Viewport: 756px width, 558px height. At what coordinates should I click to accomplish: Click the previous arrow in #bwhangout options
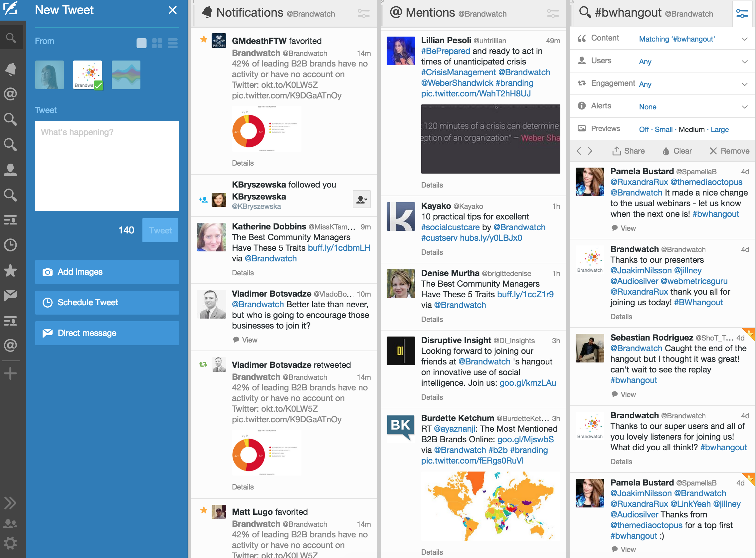coord(579,151)
